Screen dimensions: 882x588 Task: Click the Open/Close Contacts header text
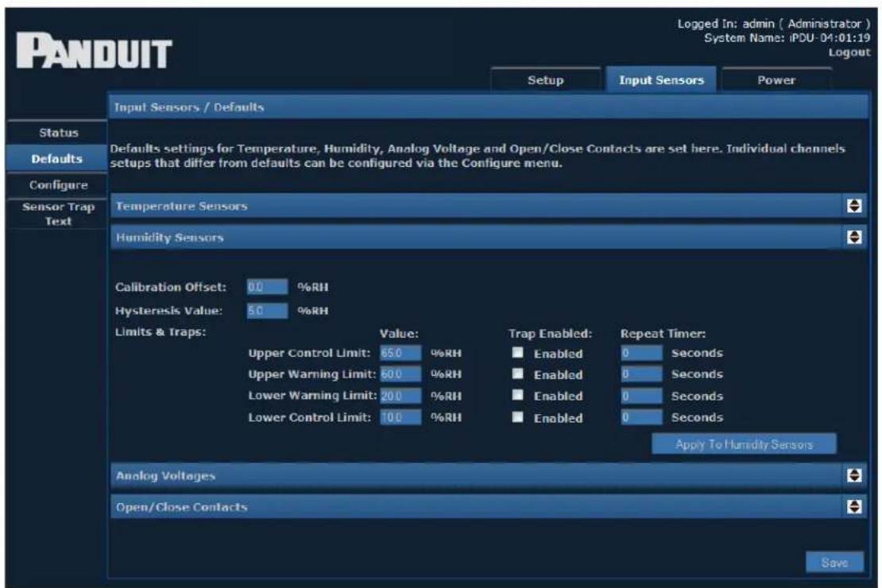tap(181, 507)
